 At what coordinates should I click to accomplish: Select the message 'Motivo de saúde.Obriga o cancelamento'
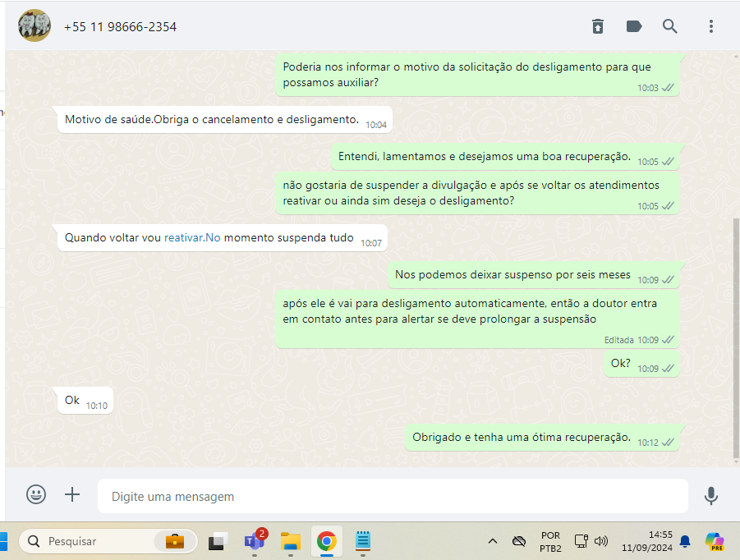225,120
